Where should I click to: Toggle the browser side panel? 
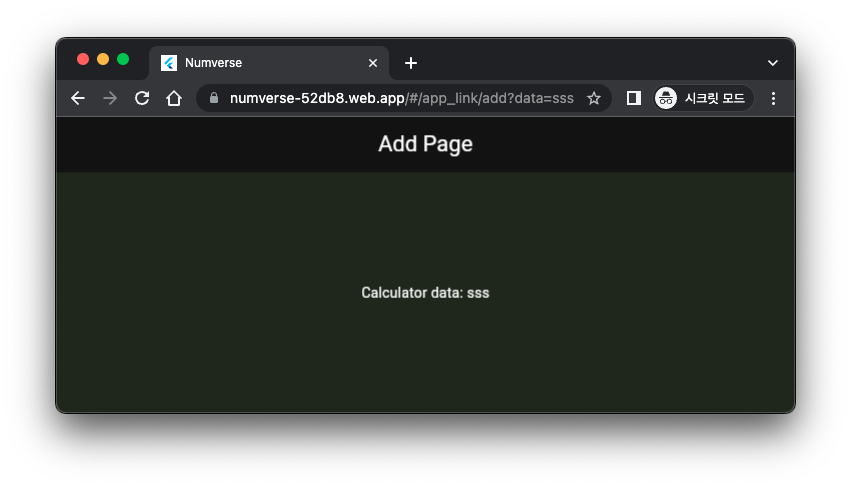(633, 98)
